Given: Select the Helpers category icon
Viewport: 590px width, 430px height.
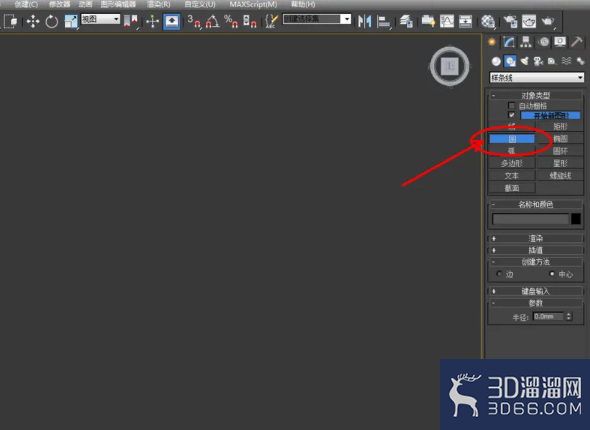Looking at the screenshot, I should point(552,61).
